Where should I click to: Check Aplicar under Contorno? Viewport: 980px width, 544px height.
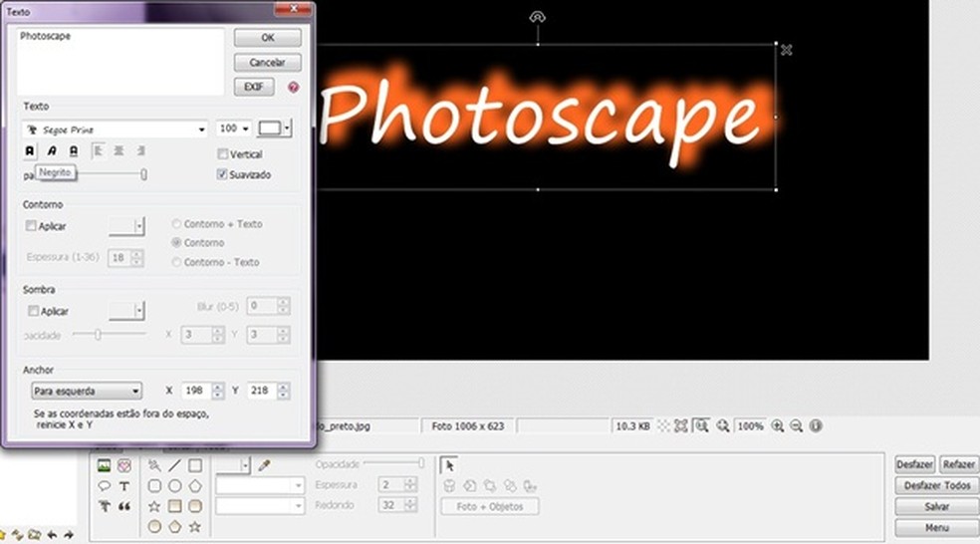click(31, 226)
